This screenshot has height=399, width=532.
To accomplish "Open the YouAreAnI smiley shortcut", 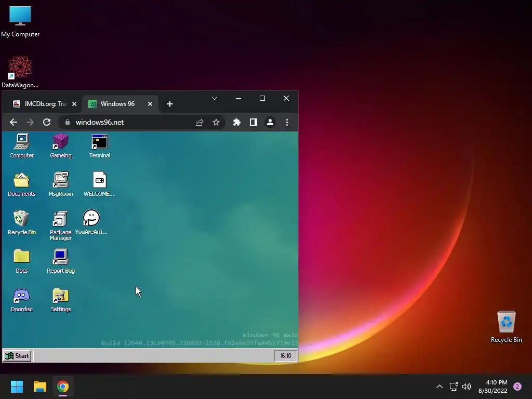I will (91, 222).
